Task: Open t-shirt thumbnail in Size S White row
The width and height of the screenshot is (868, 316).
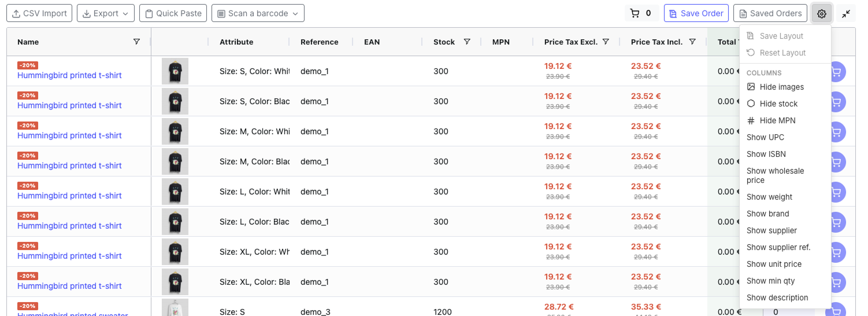Action: tap(175, 71)
